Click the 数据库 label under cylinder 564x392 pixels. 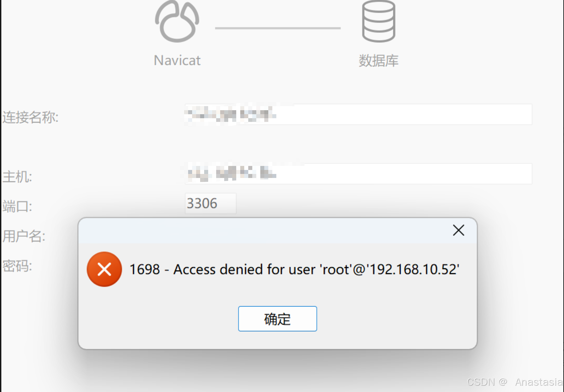(x=379, y=61)
